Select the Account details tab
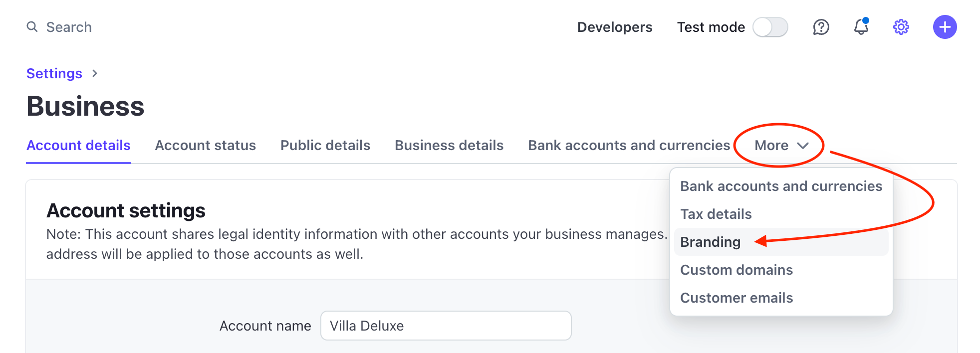Image resolution: width=980 pixels, height=353 pixels. (x=78, y=145)
